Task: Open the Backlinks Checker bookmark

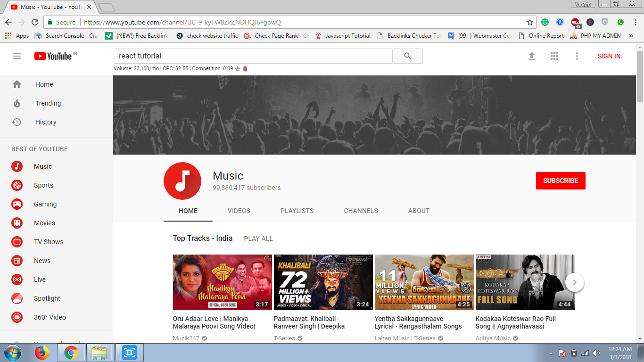Action: (408, 36)
